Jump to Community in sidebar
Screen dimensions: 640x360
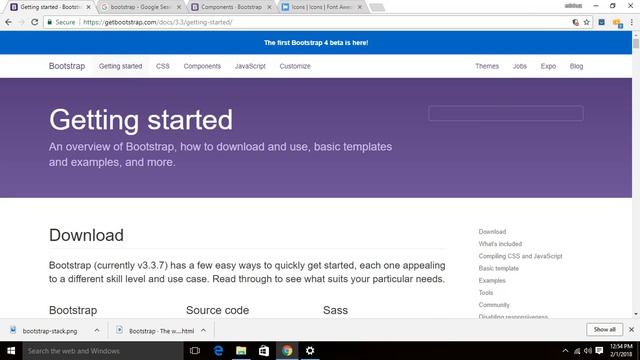click(494, 305)
